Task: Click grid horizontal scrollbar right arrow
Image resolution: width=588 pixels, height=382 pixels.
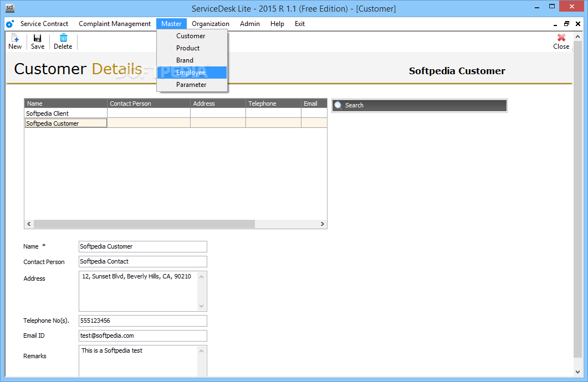Action: pos(322,224)
